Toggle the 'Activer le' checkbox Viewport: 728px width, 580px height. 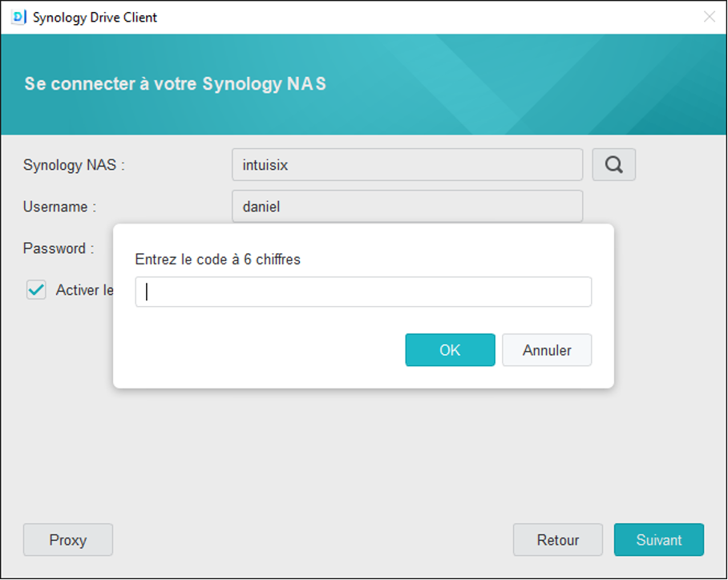tap(36, 290)
